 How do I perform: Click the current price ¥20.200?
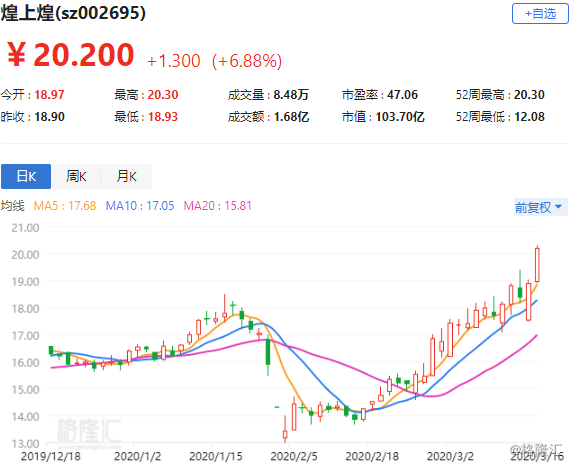(x=71, y=55)
